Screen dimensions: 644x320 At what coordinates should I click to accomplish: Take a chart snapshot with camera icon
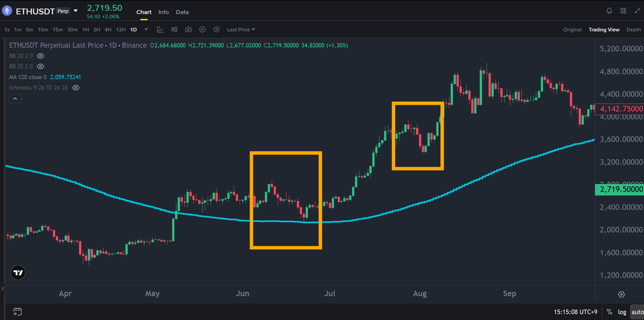[x=188, y=30]
